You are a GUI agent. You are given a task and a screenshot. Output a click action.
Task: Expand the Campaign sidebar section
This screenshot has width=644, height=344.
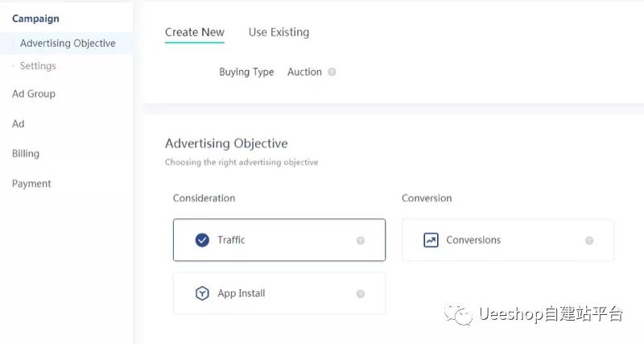[35, 19]
